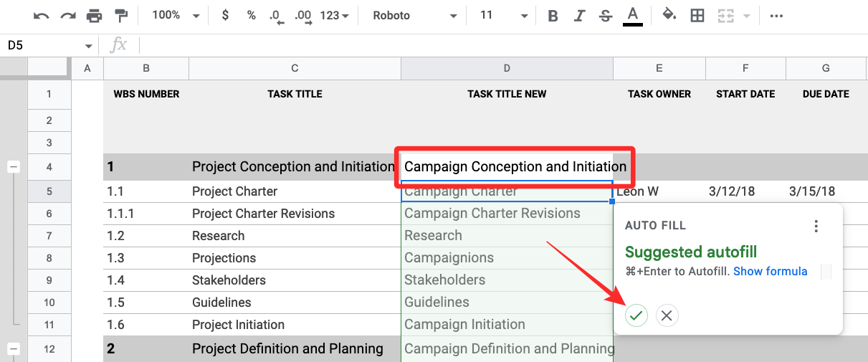This screenshot has width=868, height=362.
Task: Open the Roboto font dropdown
Action: pos(414,15)
